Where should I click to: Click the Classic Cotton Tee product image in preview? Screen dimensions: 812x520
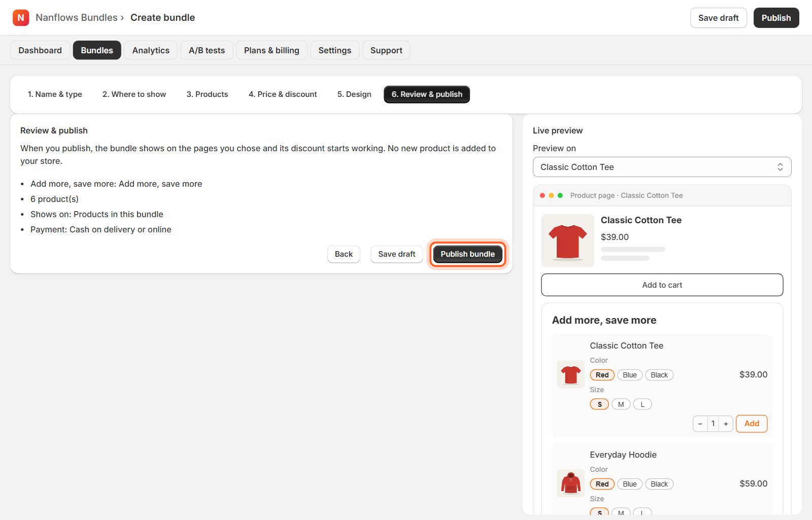(567, 240)
